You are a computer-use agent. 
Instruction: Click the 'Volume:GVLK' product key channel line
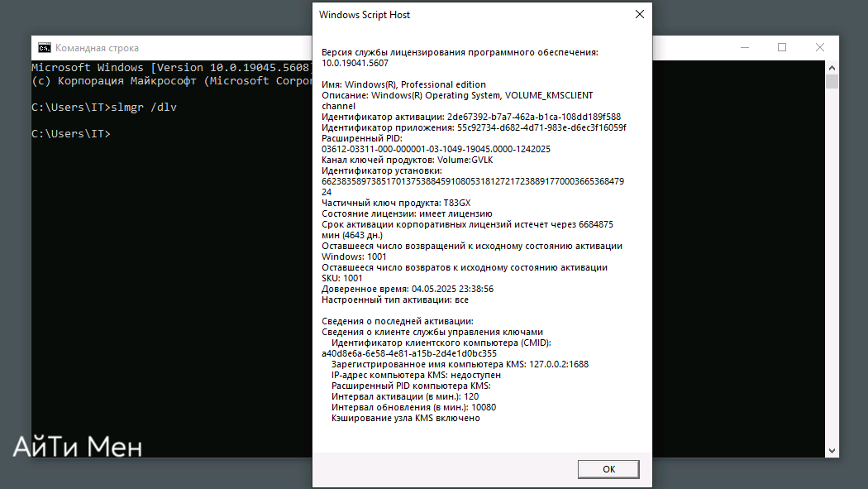(x=407, y=160)
